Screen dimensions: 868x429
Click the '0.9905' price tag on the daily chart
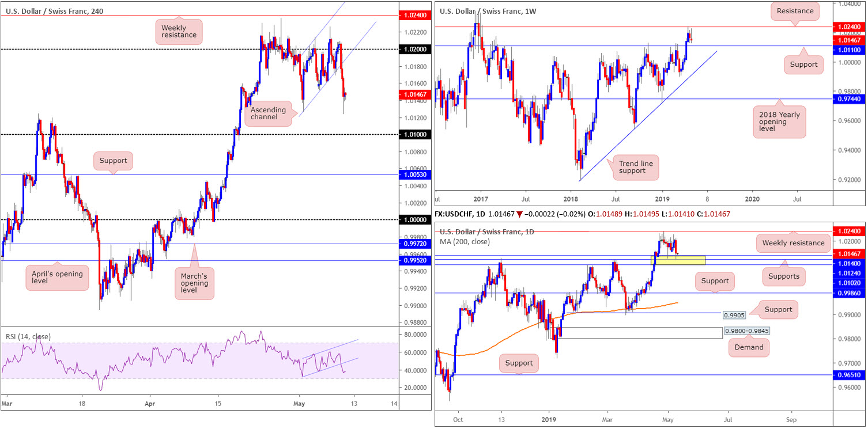733,315
